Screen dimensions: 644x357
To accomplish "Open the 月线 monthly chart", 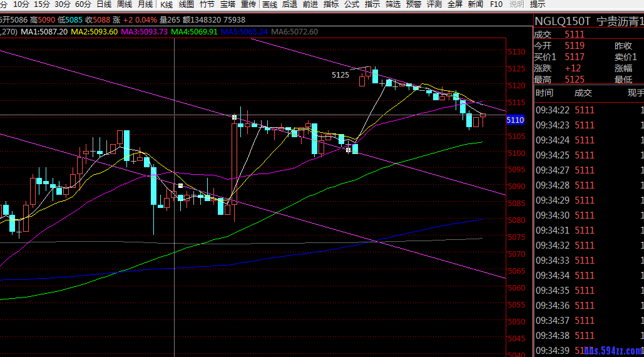I will [145, 4].
